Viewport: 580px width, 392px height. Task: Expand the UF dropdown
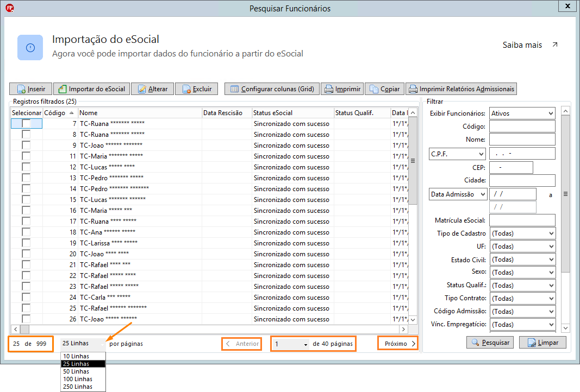[x=522, y=246]
